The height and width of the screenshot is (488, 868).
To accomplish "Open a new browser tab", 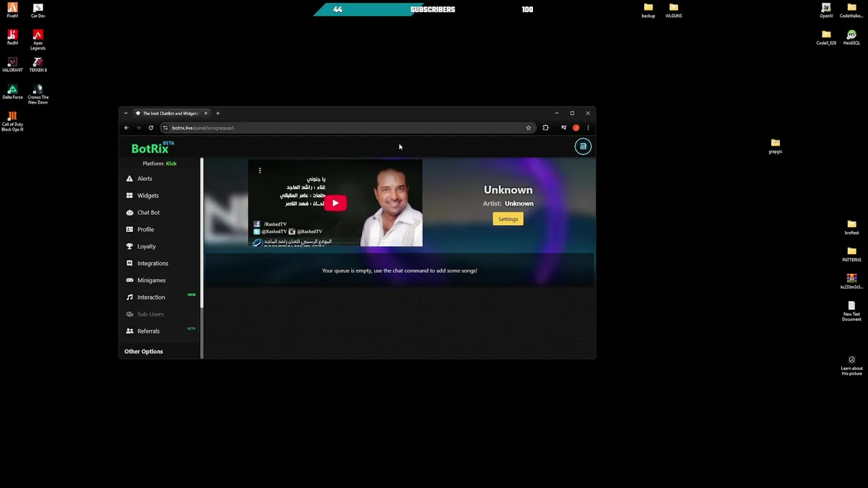I will click(218, 113).
